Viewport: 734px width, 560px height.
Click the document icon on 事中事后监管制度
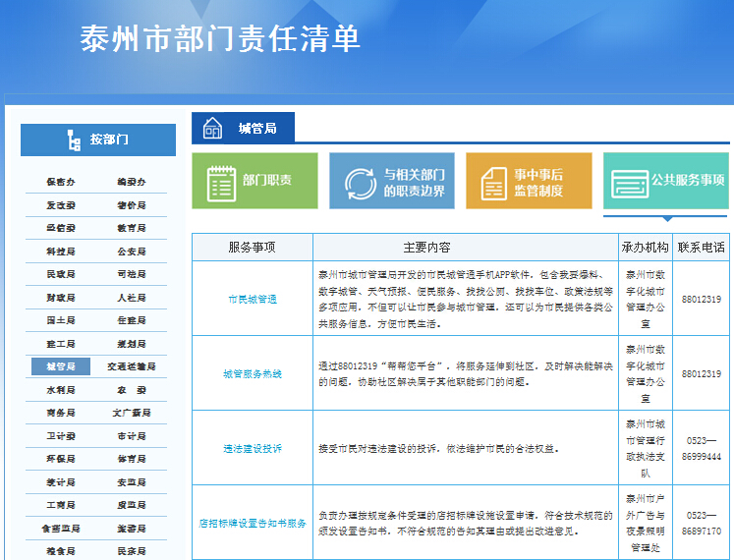pos(492,183)
